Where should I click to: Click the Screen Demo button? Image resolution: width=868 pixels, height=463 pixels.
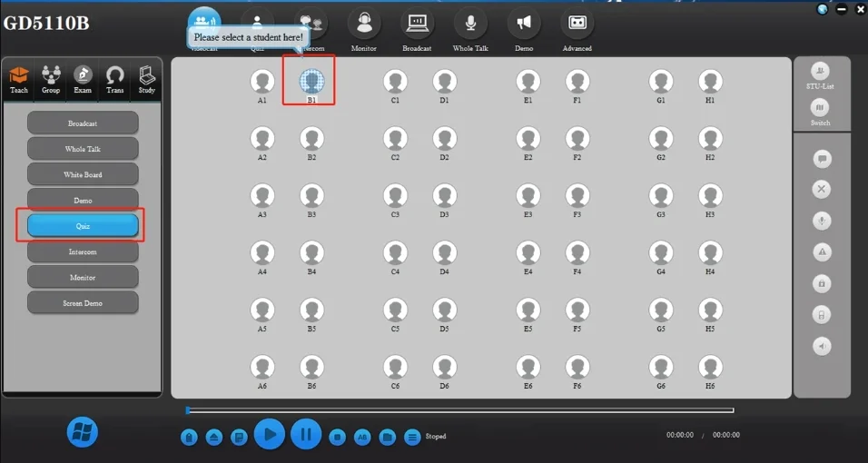[83, 302]
